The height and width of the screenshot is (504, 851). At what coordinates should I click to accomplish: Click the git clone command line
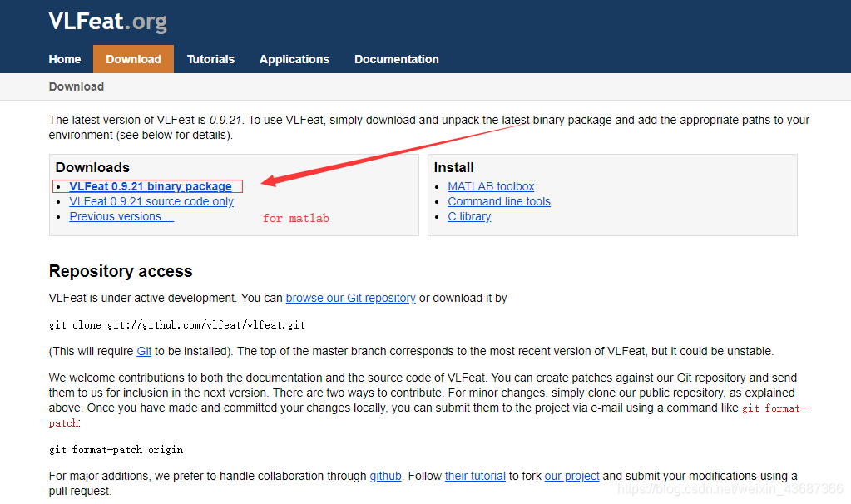pyautogui.click(x=177, y=325)
